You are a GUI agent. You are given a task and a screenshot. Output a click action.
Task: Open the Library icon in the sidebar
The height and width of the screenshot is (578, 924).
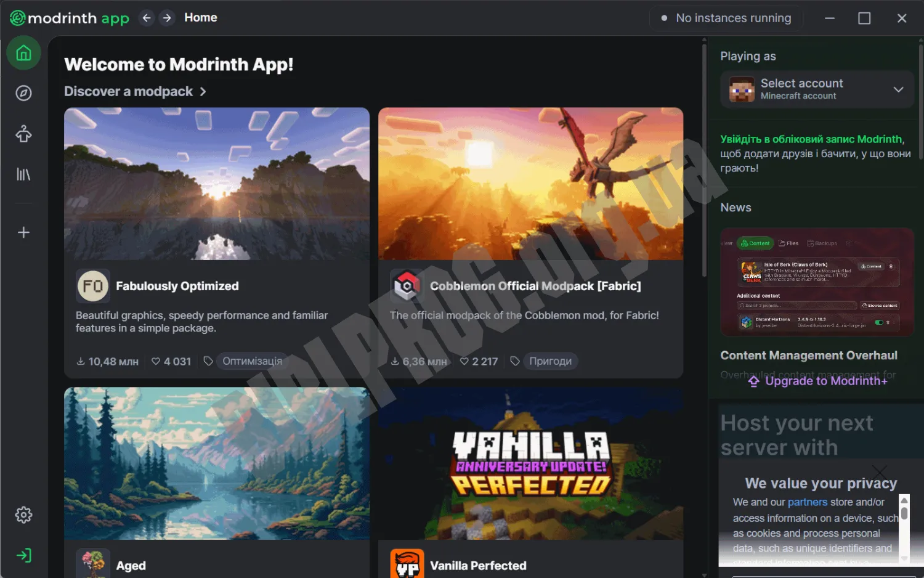(23, 174)
